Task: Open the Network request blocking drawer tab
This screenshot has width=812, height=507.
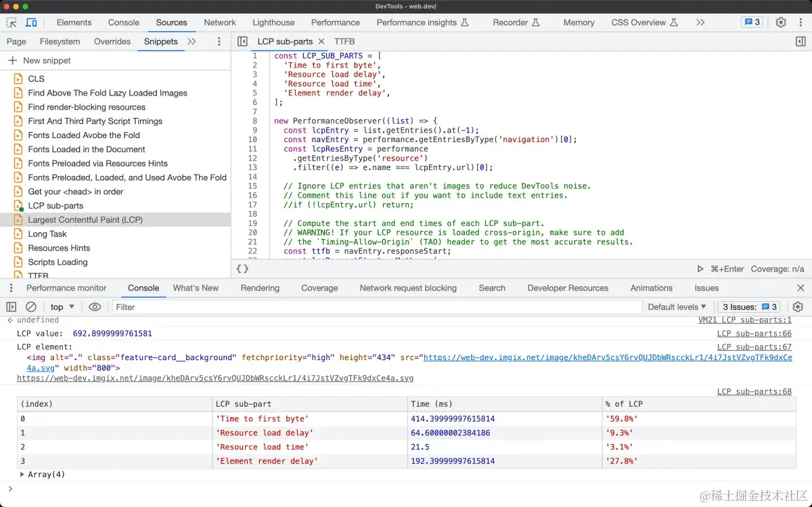Action: tap(408, 288)
